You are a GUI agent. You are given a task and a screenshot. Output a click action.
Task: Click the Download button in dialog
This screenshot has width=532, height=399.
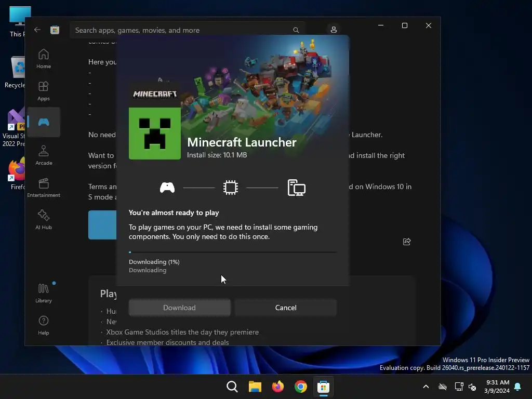179,308
